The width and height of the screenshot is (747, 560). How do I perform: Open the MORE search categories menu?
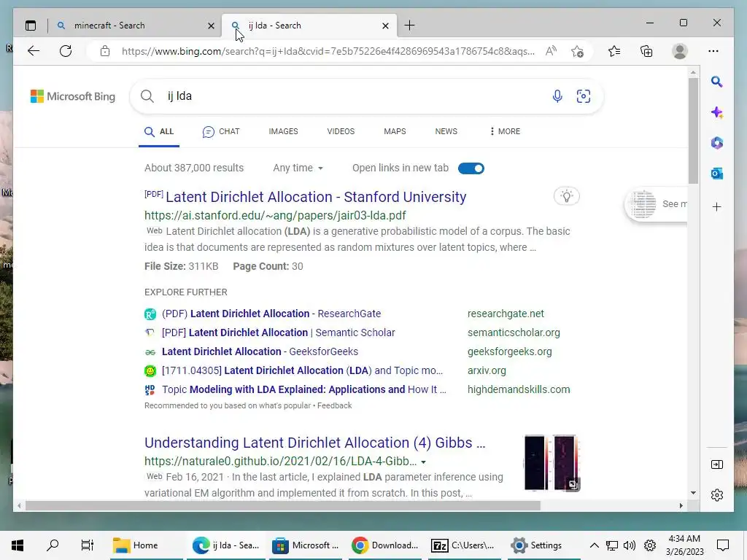click(505, 131)
